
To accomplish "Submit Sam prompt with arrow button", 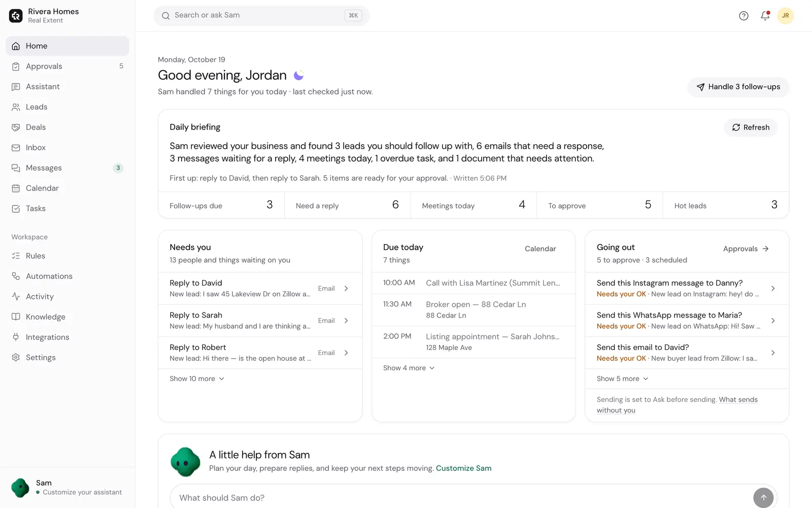I will point(763,498).
